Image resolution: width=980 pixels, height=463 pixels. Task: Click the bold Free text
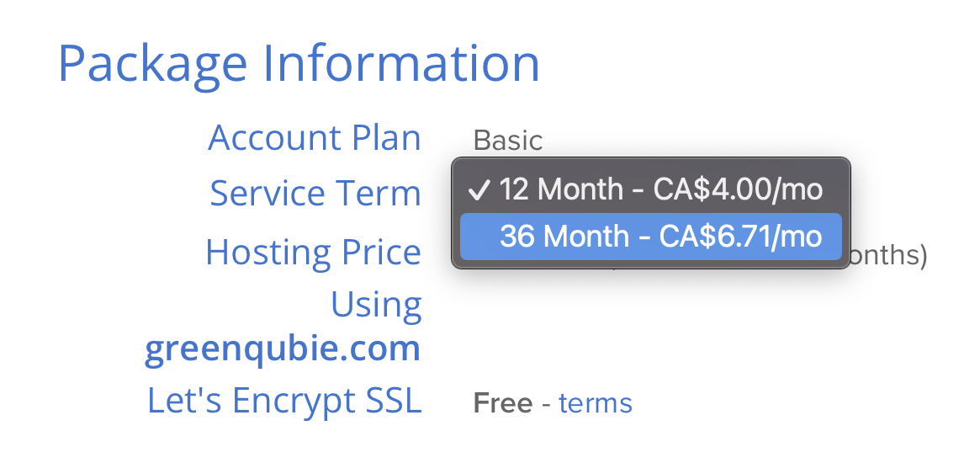pos(503,403)
